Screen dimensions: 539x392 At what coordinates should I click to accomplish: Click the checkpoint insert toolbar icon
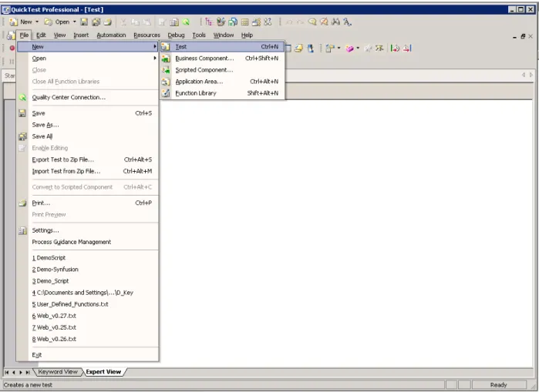tap(330, 49)
